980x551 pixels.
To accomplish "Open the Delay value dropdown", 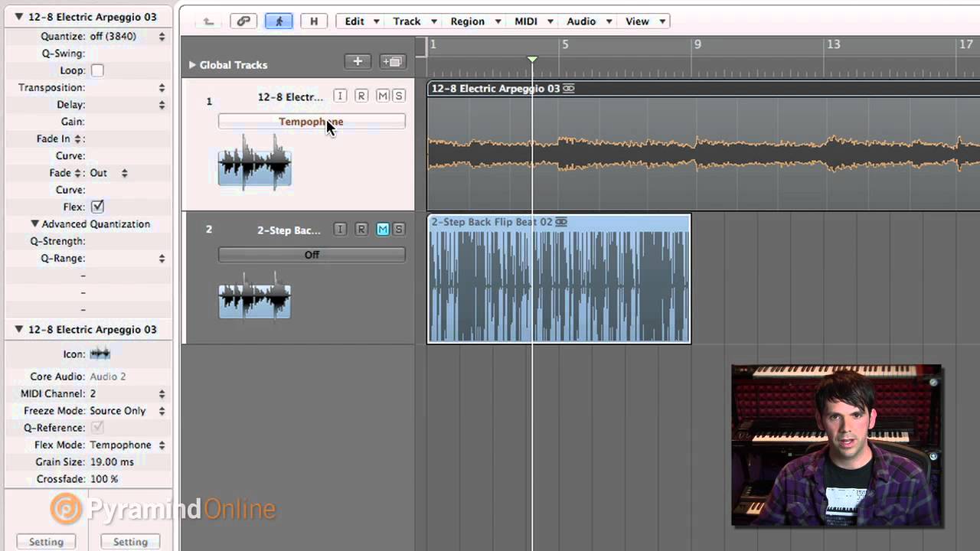I will [162, 105].
